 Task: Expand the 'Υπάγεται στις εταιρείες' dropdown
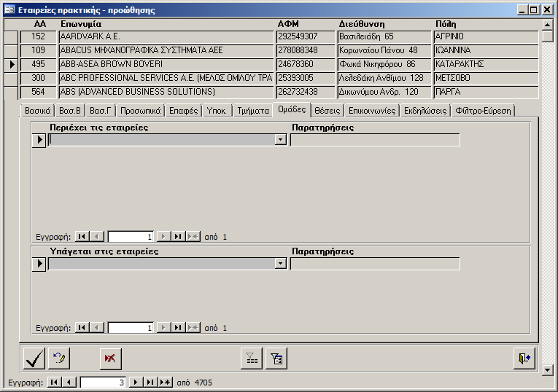click(281, 264)
